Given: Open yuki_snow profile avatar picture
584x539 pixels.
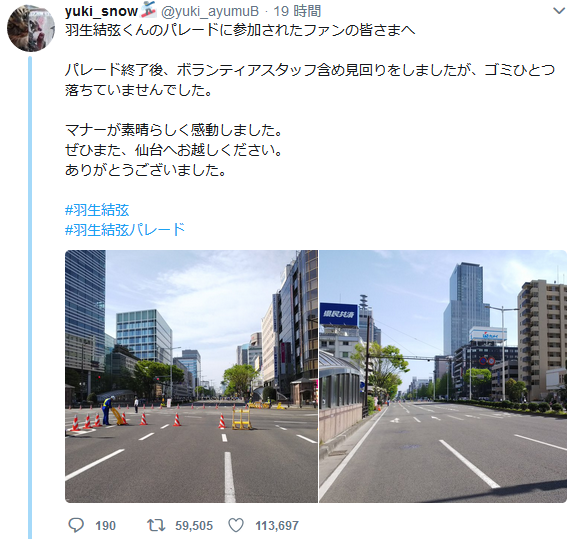Looking at the screenshot, I should tap(31, 28).
